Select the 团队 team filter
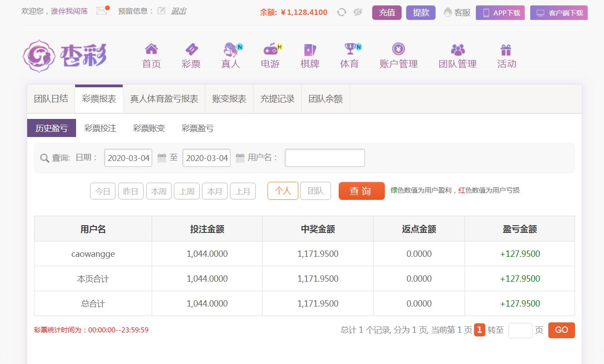The width and height of the screenshot is (604, 364). (316, 191)
